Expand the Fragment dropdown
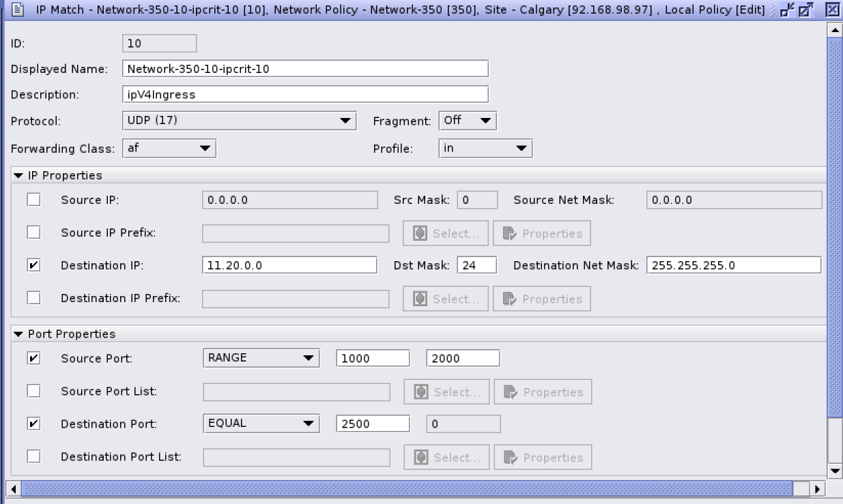This screenshot has height=504, width=843. coord(468,121)
